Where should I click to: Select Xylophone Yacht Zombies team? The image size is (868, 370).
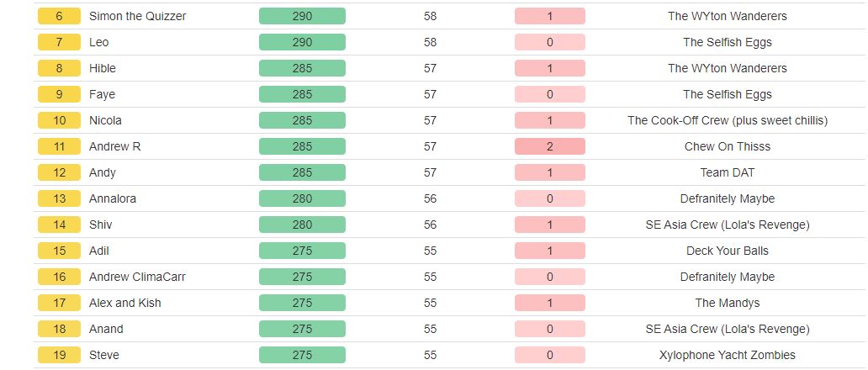728,354
